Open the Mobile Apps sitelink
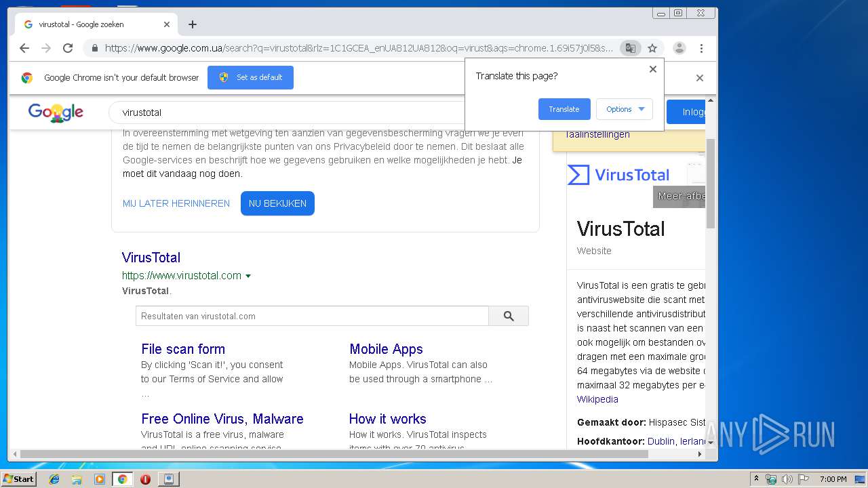The width and height of the screenshot is (868, 488). click(x=386, y=349)
